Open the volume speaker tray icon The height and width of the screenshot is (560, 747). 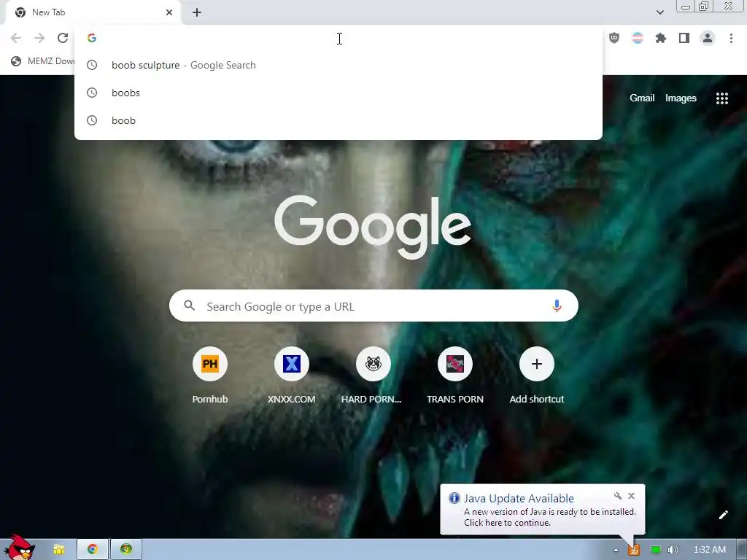673,550
